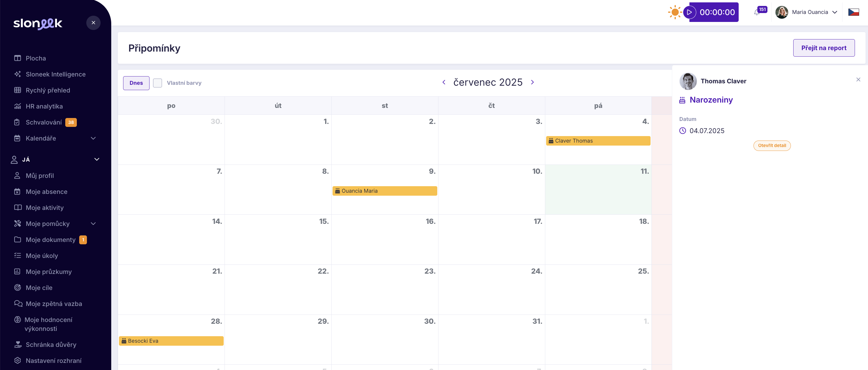Collapse the JÁ section chevron
This screenshot has height=370, width=868.
(x=97, y=159)
